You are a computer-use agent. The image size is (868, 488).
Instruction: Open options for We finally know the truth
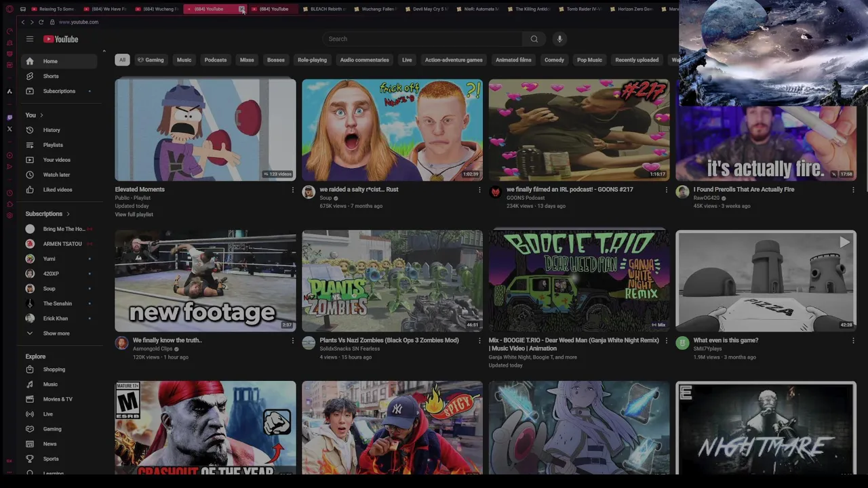tap(293, 341)
